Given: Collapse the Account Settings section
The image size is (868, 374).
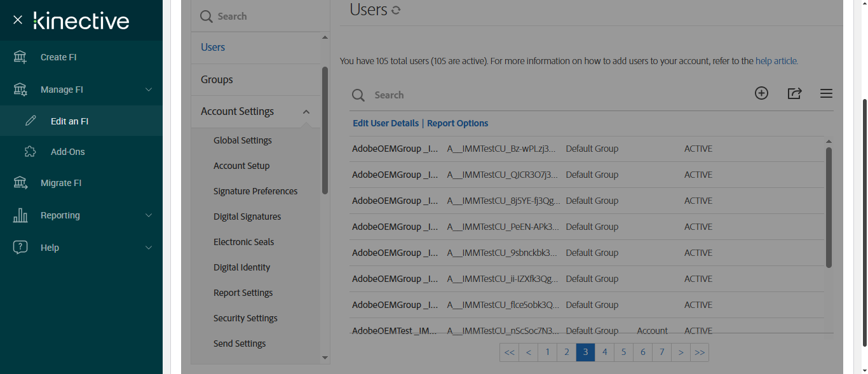Looking at the screenshot, I should tap(306, 112).
